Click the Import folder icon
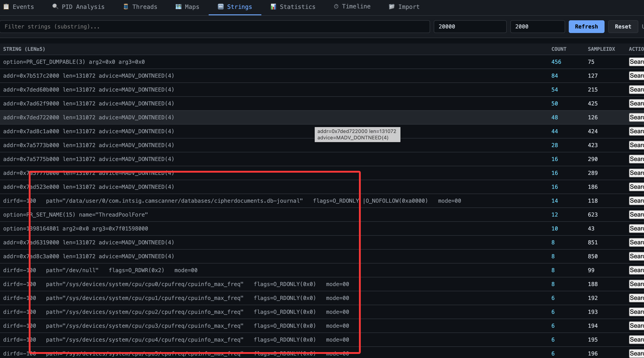 pyautogui.click(x=392, y=7)
